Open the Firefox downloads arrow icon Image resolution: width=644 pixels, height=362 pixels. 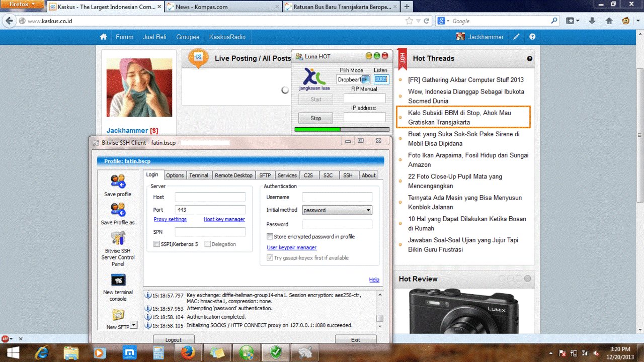pos(592,21)
